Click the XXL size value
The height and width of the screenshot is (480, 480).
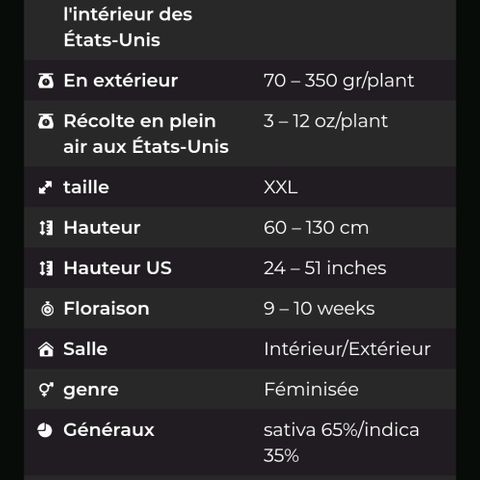pos(280,187)
